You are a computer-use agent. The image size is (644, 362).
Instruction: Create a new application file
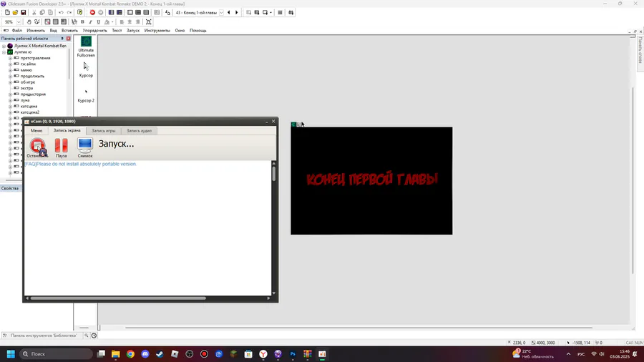pos(7,13)
